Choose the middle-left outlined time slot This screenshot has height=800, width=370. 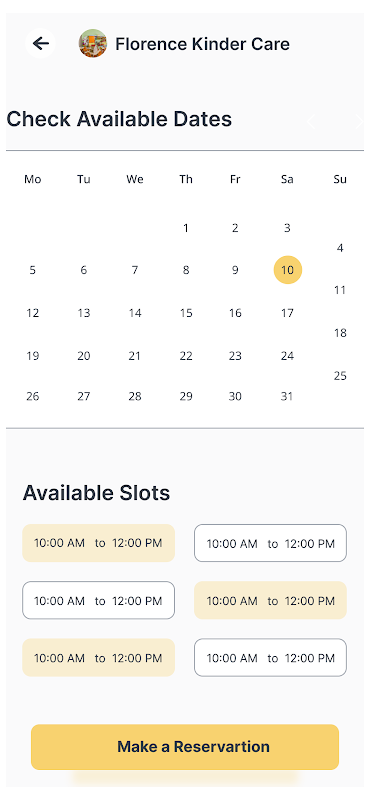[x=98, y=600]
